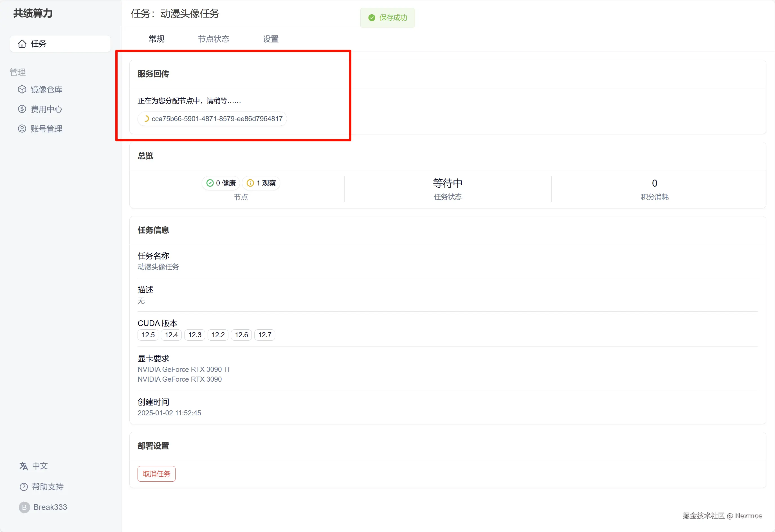Click the 保存成功 notification toast
This screenshot has width=775, height=532.
388,18
